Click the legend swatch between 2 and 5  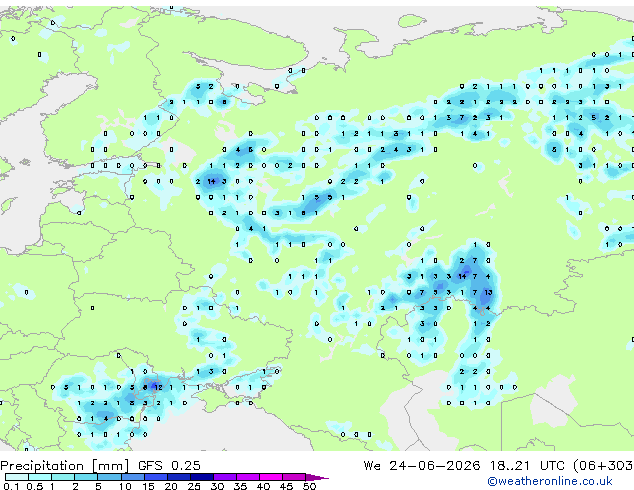pyautogui.click(x=86, y=477)
